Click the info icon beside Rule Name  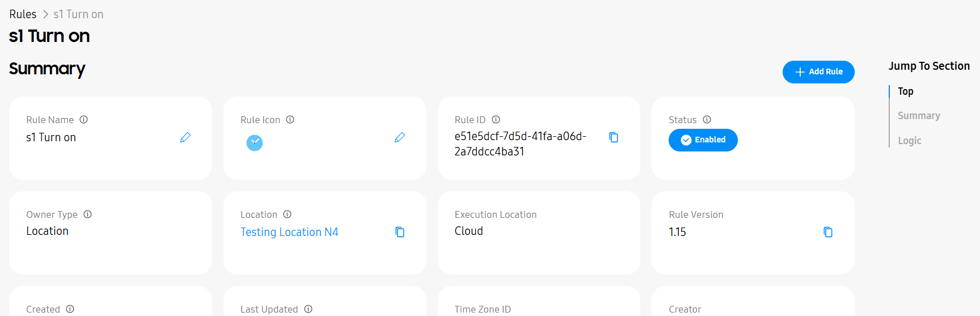point(84,120)
